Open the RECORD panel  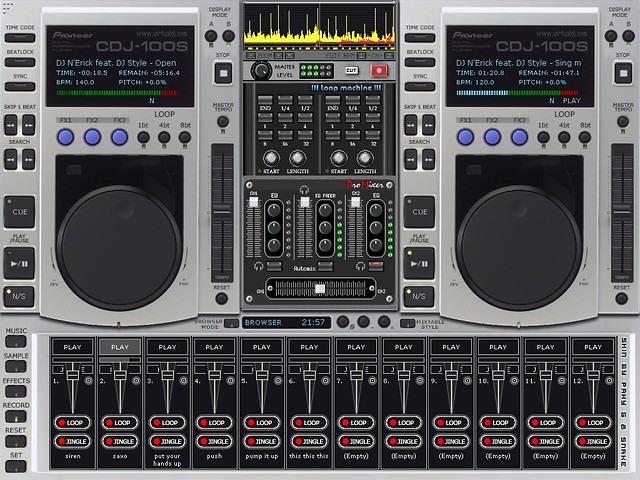[16, 416]
